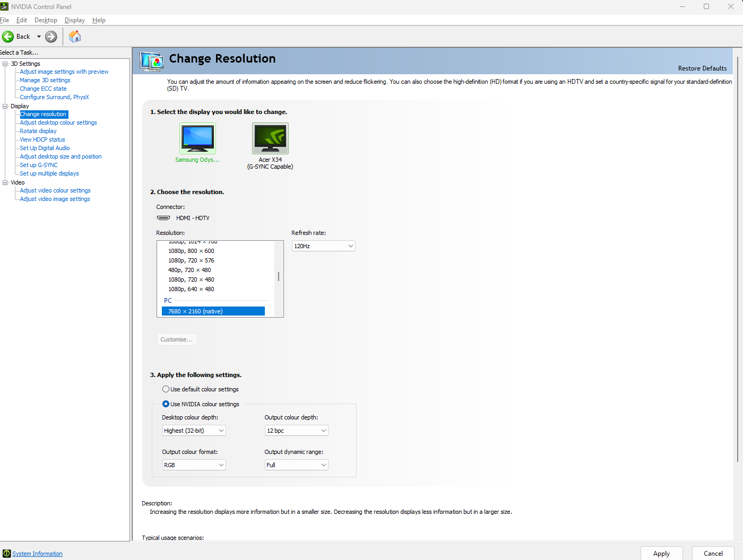
Task: Open the Display menu
Action: click(x=75, y=20)
